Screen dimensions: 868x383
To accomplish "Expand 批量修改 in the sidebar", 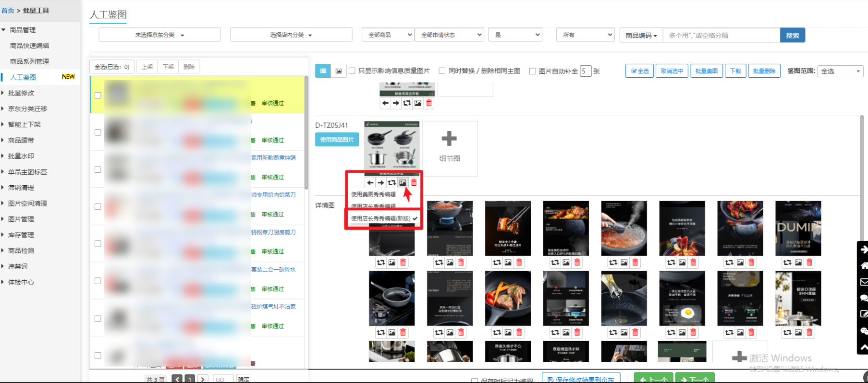I will click(x=21, y=93).
